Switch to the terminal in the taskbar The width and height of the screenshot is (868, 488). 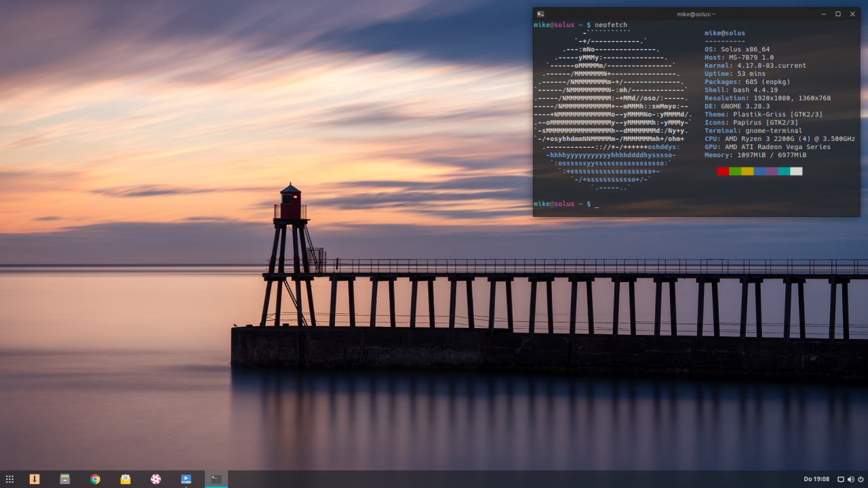[216, 479]
